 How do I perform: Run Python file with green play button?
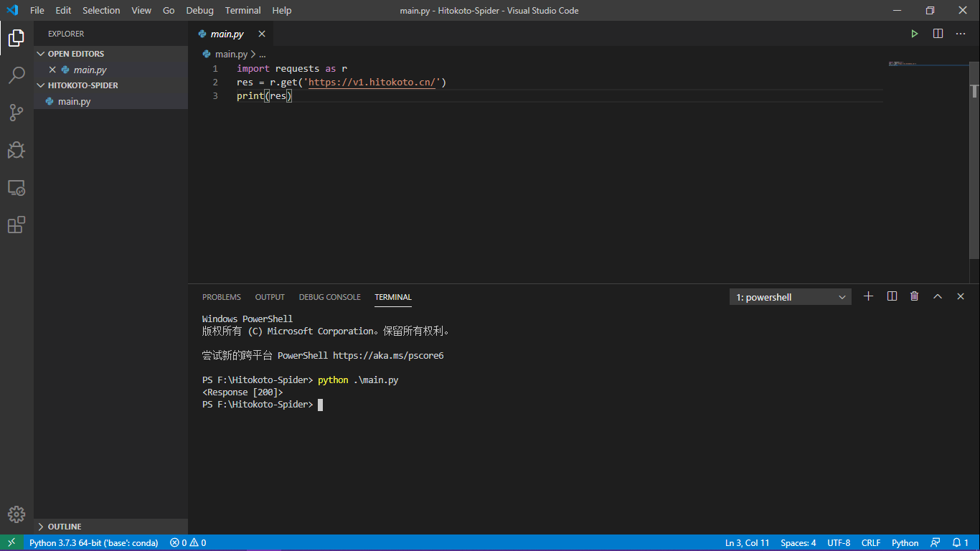(x=914, y=34)
